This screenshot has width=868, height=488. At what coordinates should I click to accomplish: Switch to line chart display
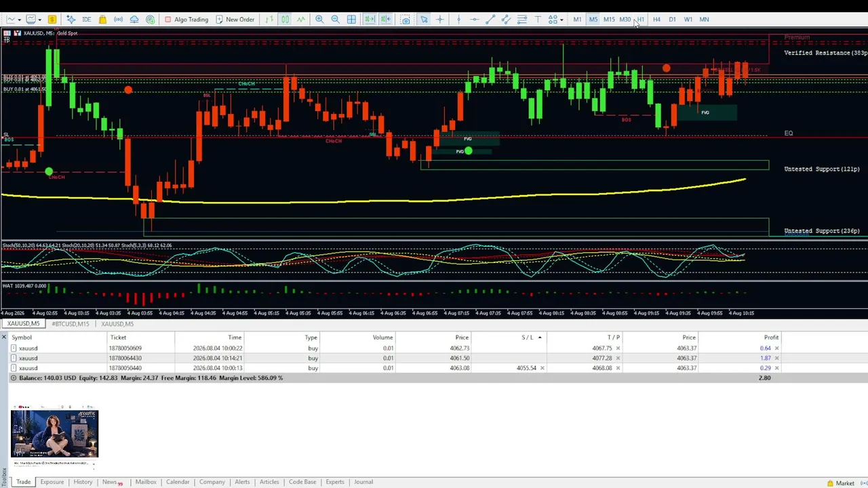point(301,20)
